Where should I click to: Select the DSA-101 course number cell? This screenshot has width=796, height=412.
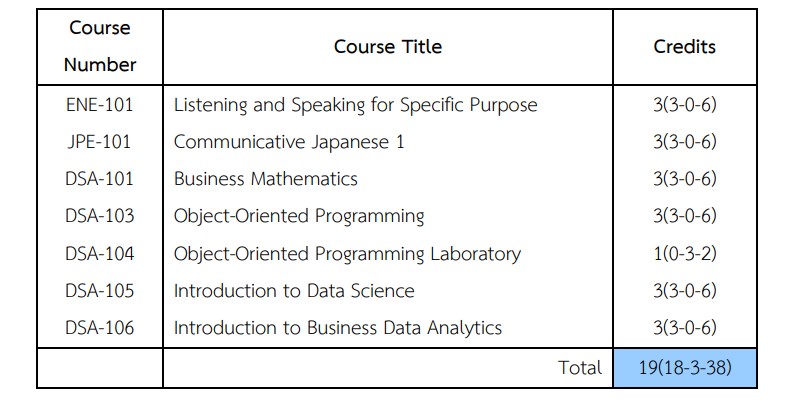coord(100,179)
